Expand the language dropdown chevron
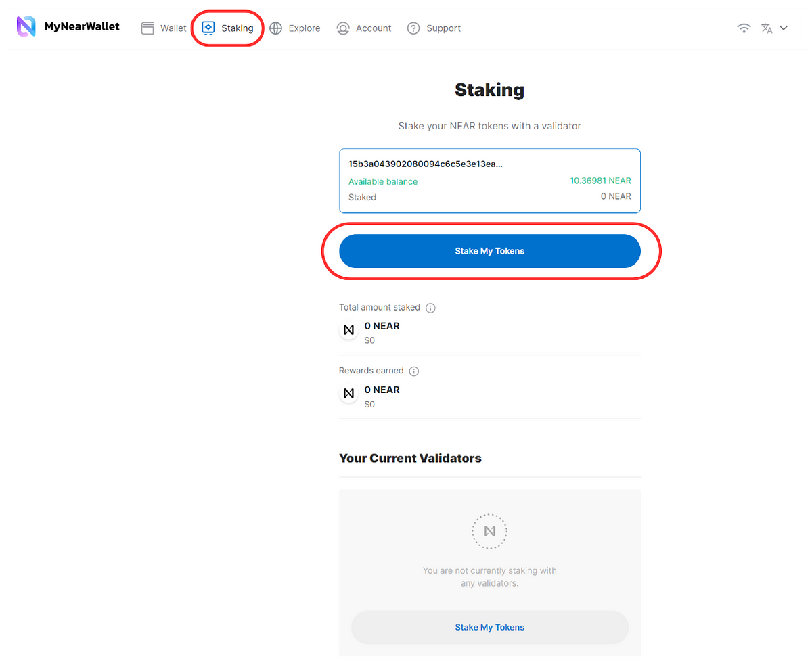 click(x=784, y=28)
